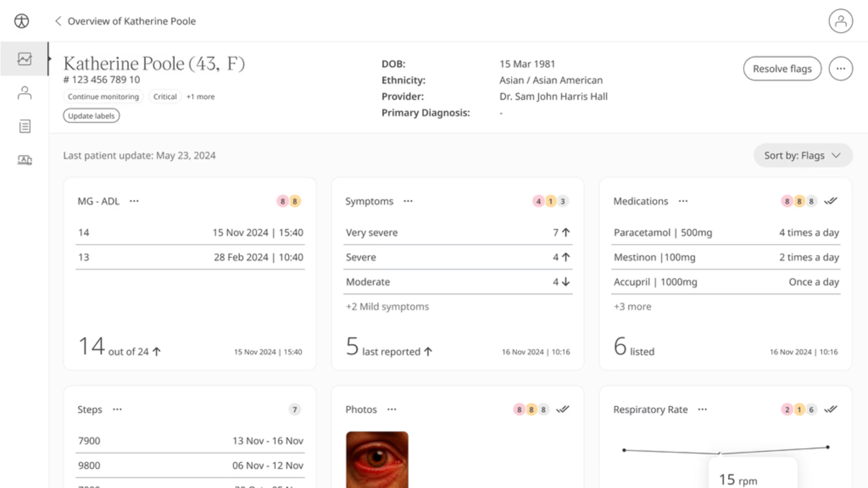Select the Very severe symptoms row
Viewport: 868px width, 488px height.
tap(458, 233)
